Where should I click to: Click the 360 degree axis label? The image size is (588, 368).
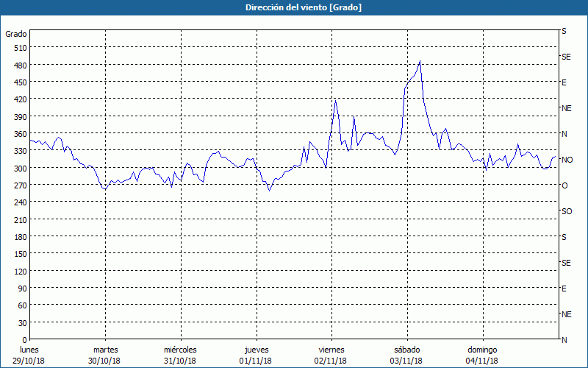point(21,134)
